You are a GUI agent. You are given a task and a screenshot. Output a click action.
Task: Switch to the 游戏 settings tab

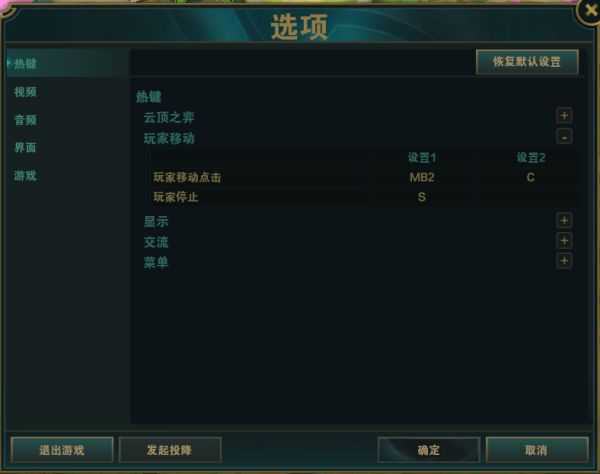[x=25, y=176]
